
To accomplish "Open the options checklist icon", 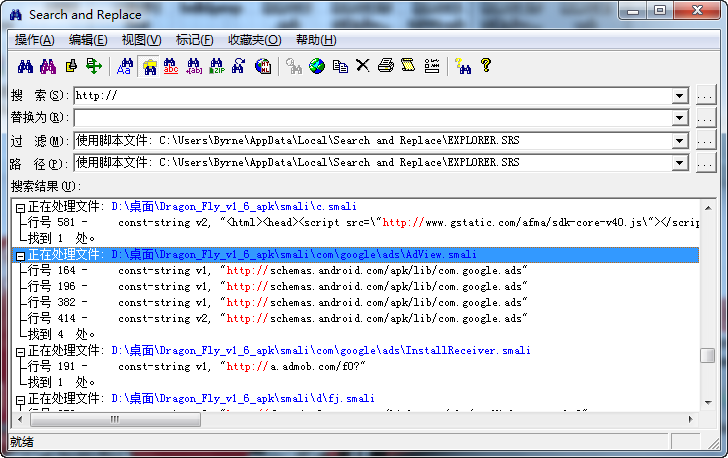I will [x=432, y=66].
